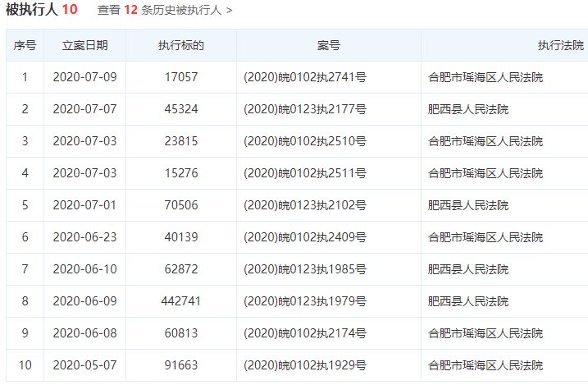Viewport: 588px width, 385px height.
Task: Click the 执行标的 column header
Action: click(x=180, y=45)
